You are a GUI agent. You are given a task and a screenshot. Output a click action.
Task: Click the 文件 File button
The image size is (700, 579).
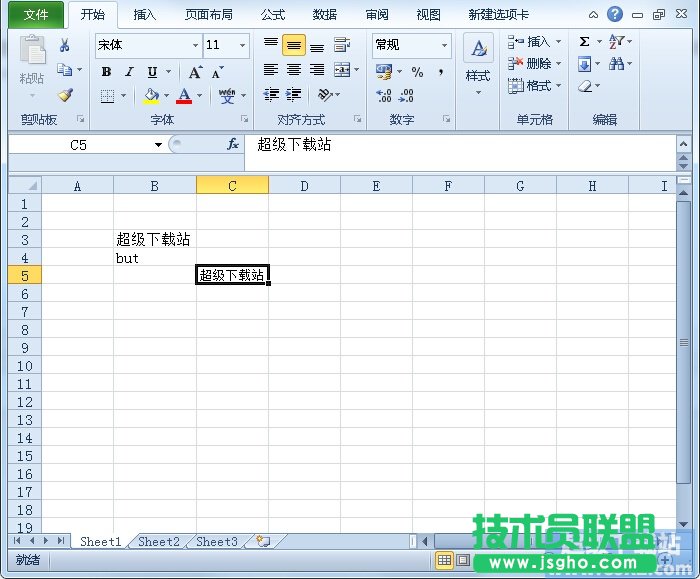(x=36, y=15)
